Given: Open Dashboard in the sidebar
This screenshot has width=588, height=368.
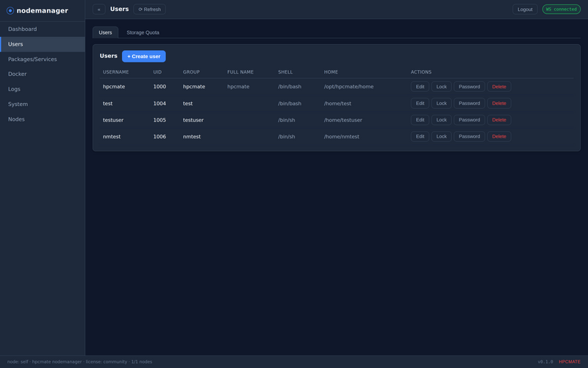Looking at the screenshot, I should [43, 29].
